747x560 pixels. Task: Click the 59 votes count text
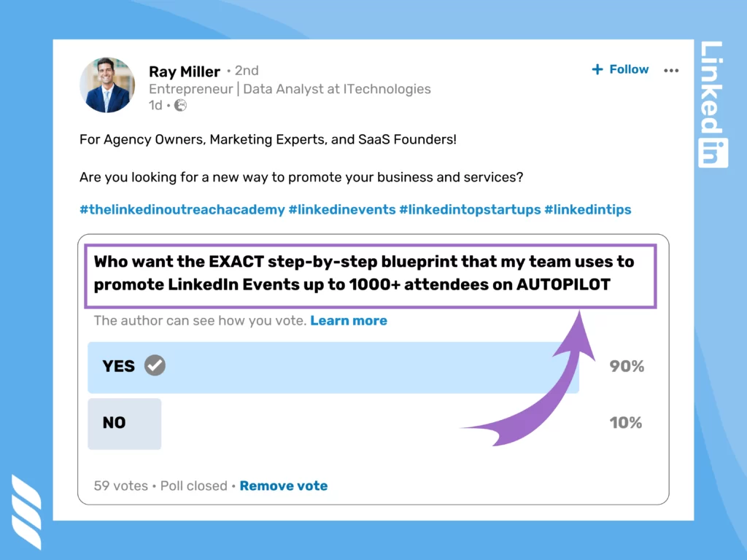120,486
